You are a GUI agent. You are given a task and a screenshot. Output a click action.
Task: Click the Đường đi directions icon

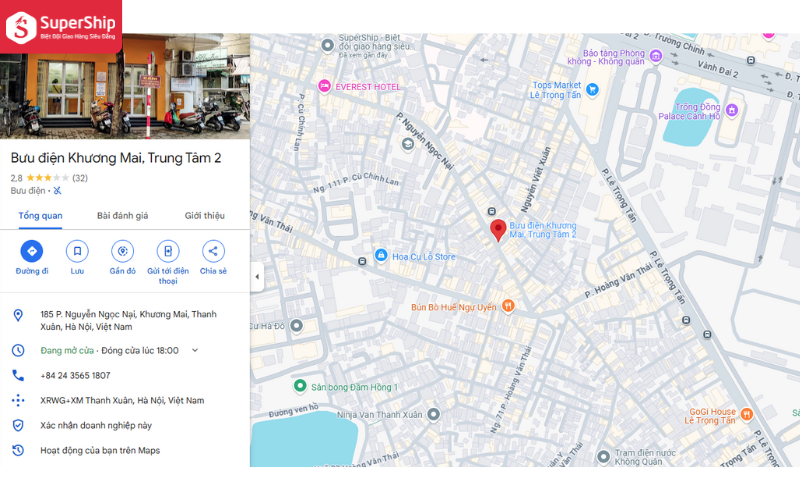(x=32, y=251)
